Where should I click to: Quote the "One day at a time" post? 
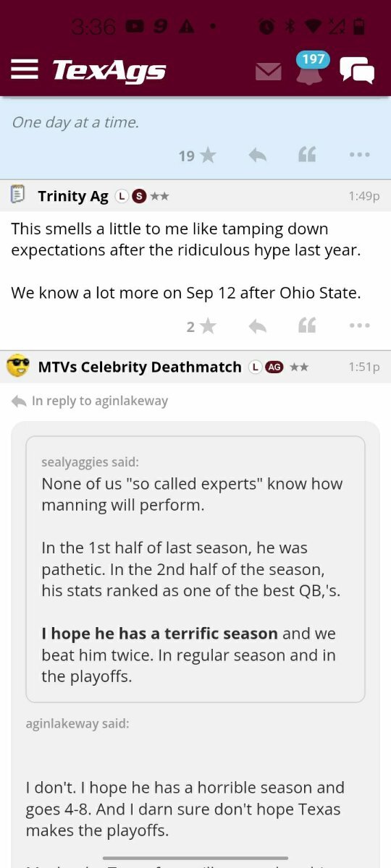[x=307, y=155]
